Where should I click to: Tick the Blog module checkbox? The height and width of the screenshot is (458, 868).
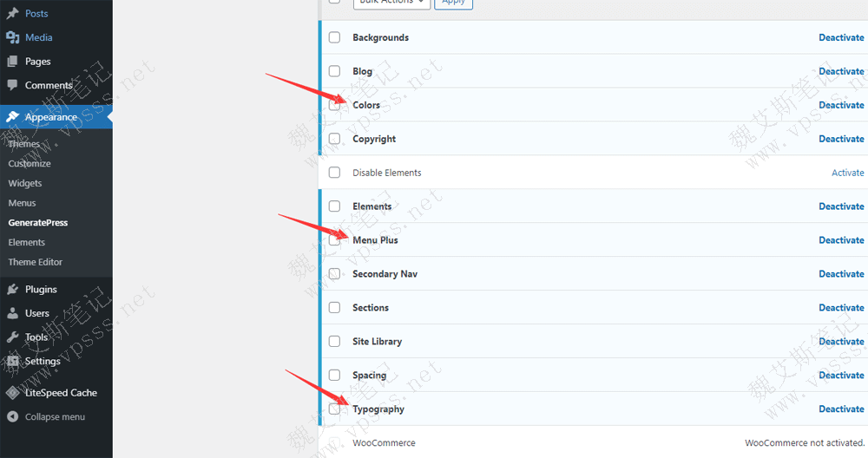click(x=334, y=71)
